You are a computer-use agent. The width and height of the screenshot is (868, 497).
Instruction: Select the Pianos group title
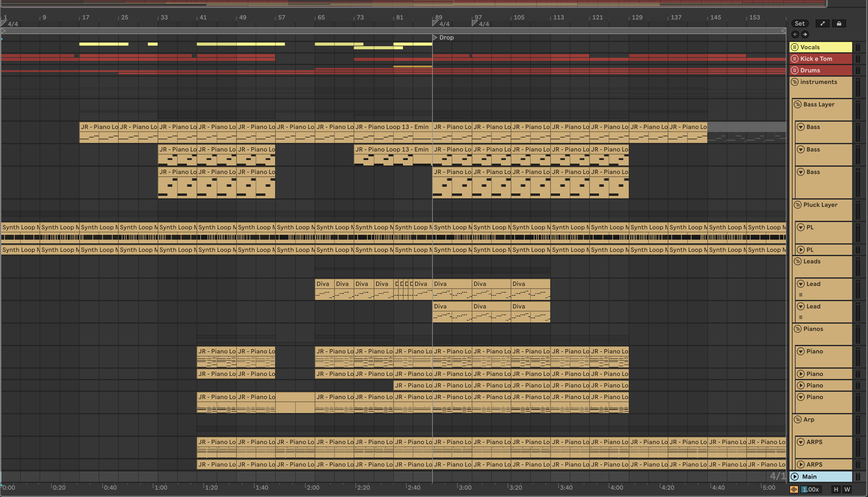[x=813, y=329]
